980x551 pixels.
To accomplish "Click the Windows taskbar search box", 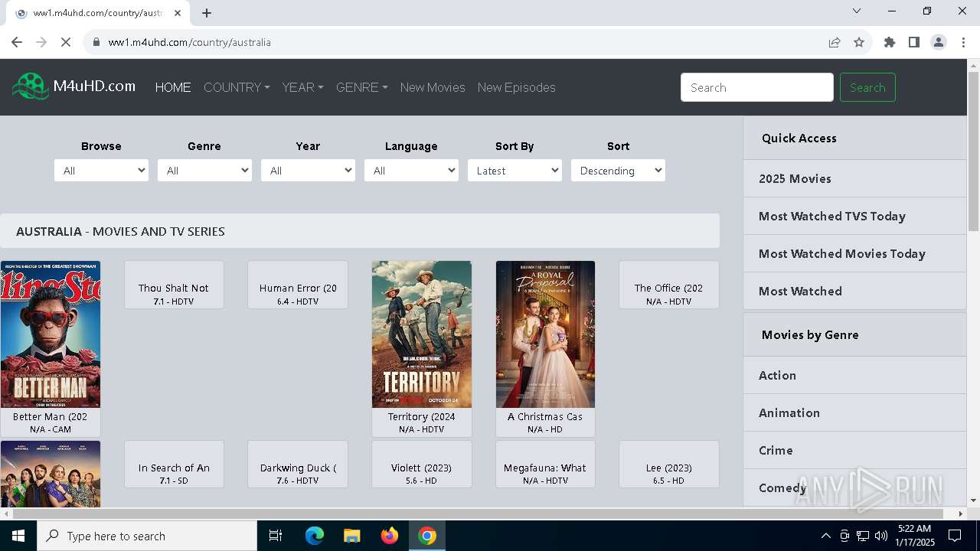I will [x=147, y=536].
